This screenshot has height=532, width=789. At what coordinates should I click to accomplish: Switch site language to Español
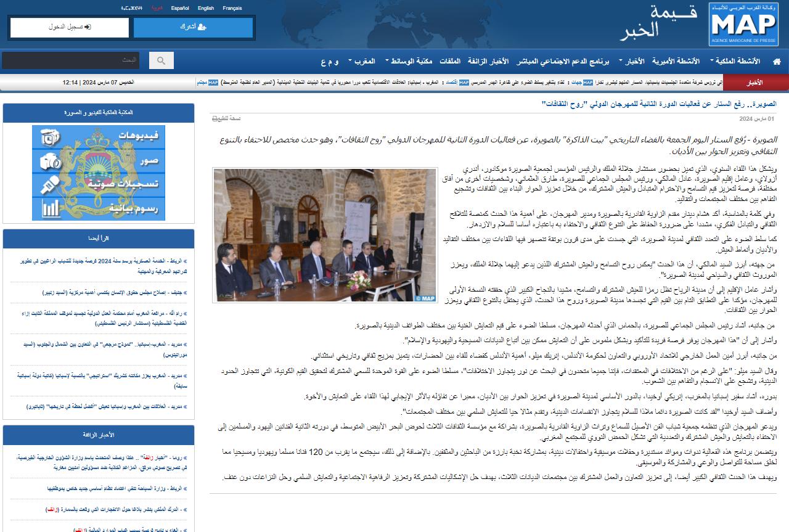(x=180, y=9)
